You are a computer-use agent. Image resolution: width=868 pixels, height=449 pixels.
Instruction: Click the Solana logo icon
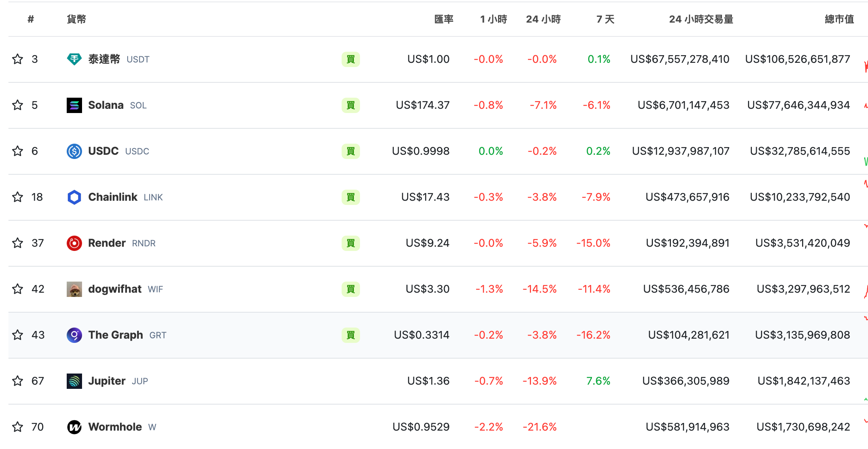coord(74,105)
